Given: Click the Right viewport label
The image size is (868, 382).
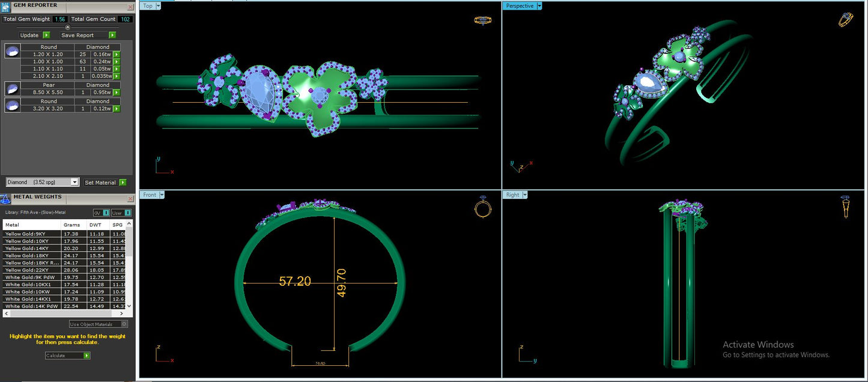Looking at the screenshot, I should 512,195.
